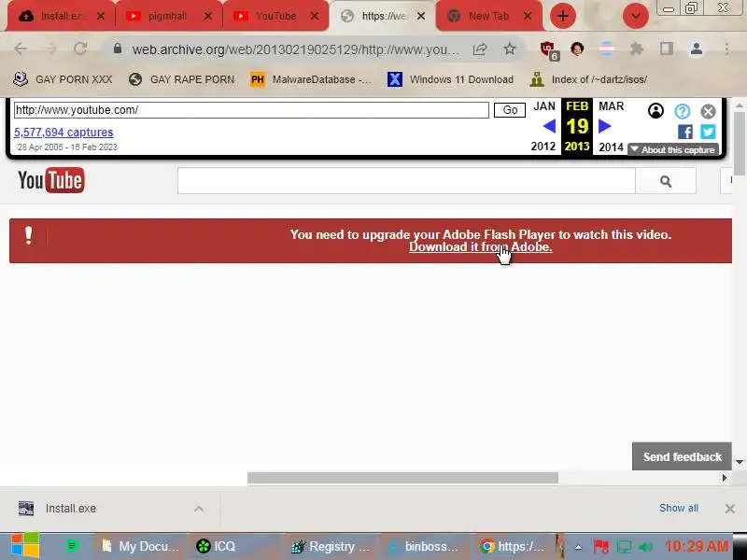Open the MalwareDatabase bookmark

tap(311, 79)
